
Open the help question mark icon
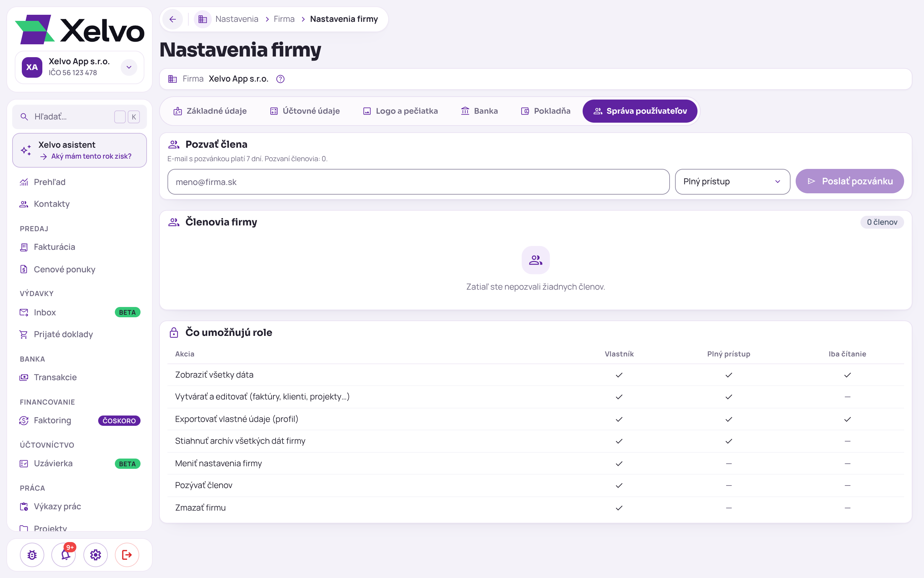tap(280, 79)
